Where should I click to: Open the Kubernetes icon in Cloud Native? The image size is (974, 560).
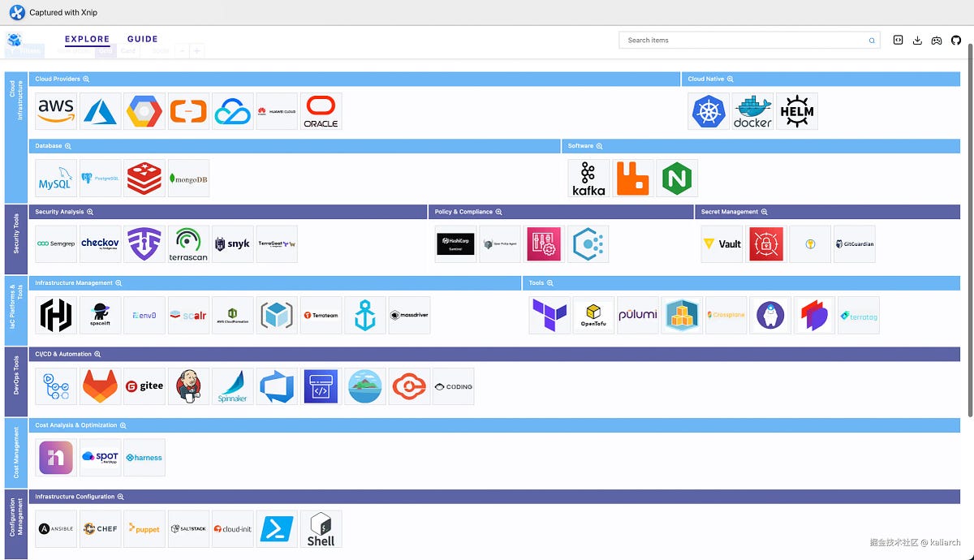[708, 110]
